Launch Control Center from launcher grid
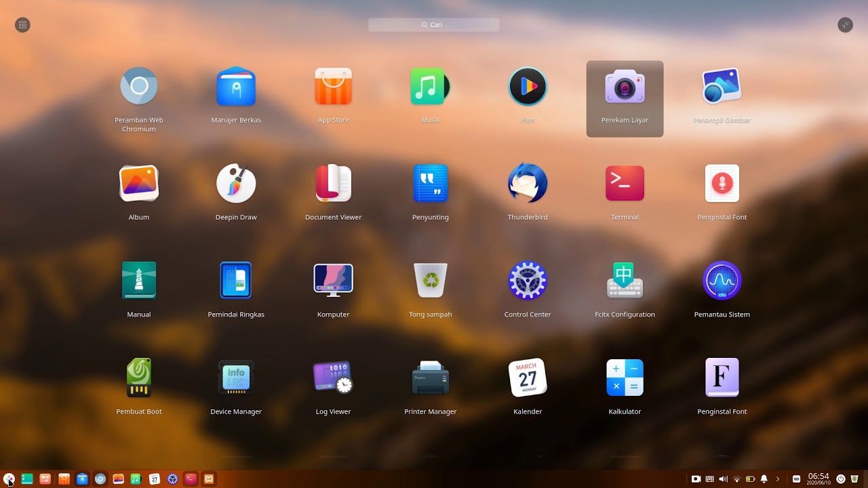 pyautogui.click(x=528, y=281)
